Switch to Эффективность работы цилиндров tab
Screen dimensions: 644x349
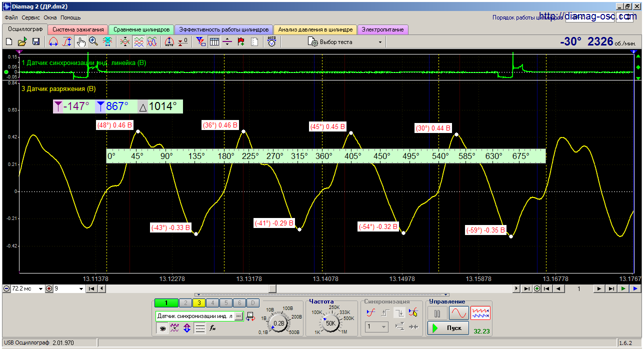224,29
